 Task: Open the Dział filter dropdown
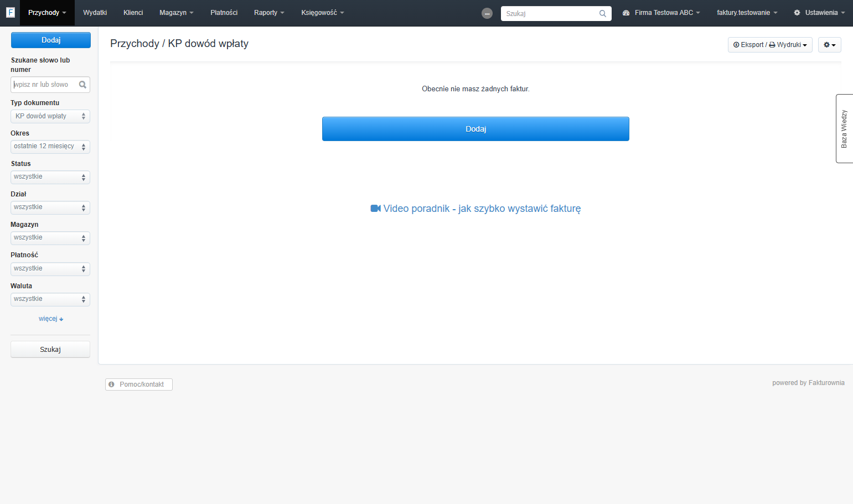[50, 207]
